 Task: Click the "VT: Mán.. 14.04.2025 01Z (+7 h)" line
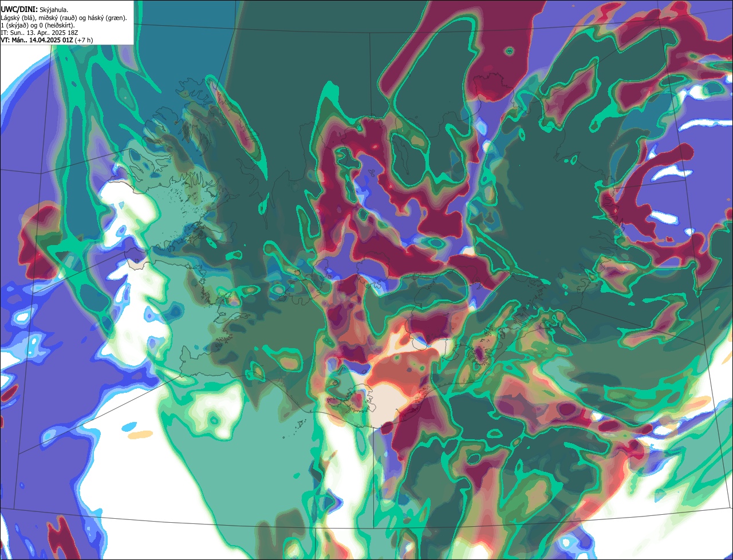[47, 40]
